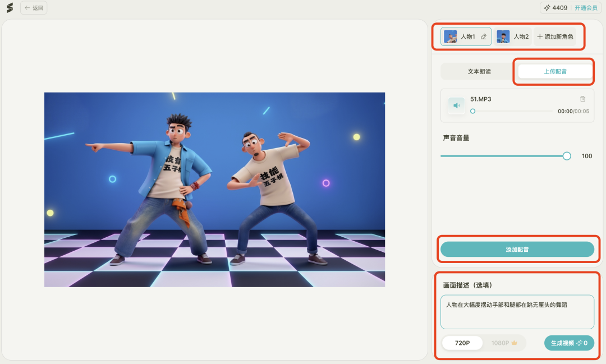This screenshot has width=606, height=364.
Task: Click the 声音音量 volume slider handle
Action: (x=567, y=156)
